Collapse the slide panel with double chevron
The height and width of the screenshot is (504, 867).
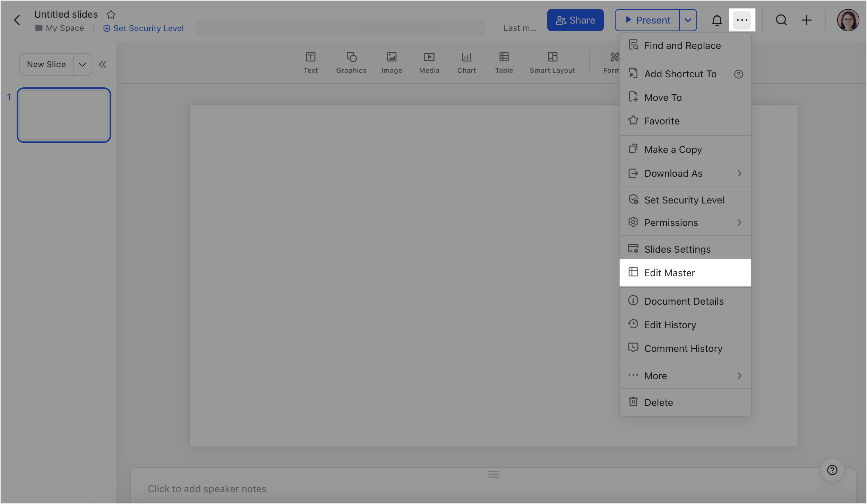click(103, 64)
